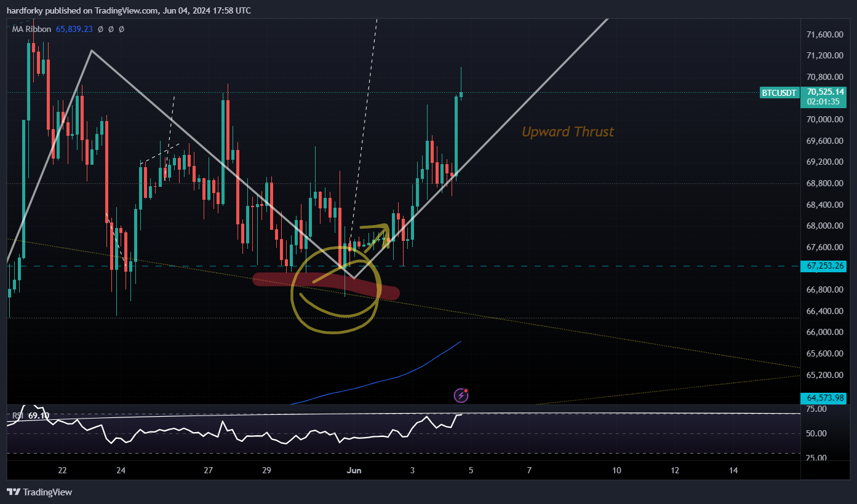Click the purple lightning event icon

(x=461, y=395)
